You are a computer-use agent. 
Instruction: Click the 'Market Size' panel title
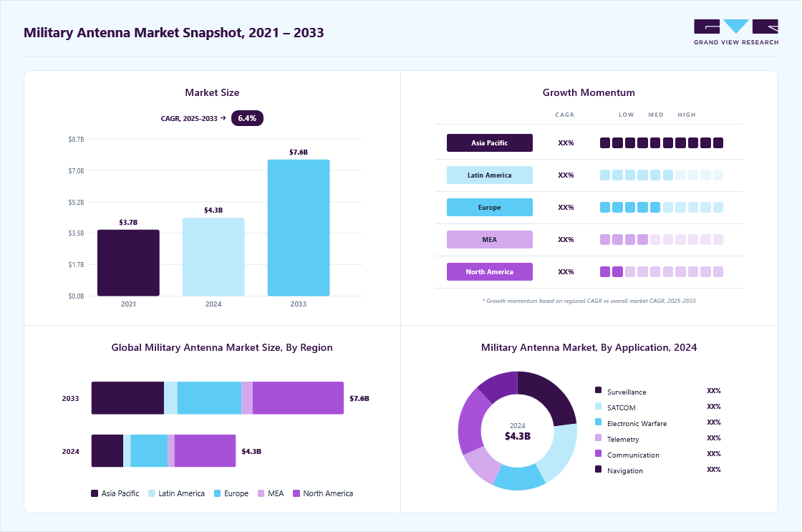click(x=212, y=92)
